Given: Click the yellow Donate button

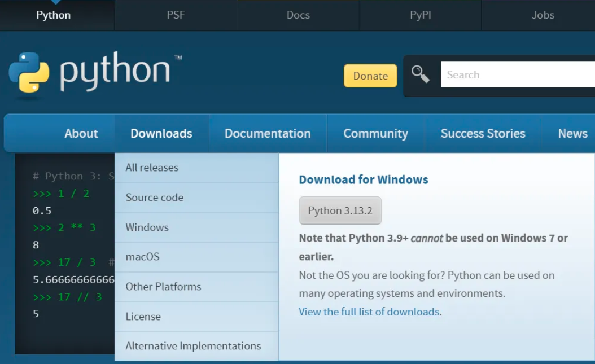Looking at the screenshot, I should 370,76.
